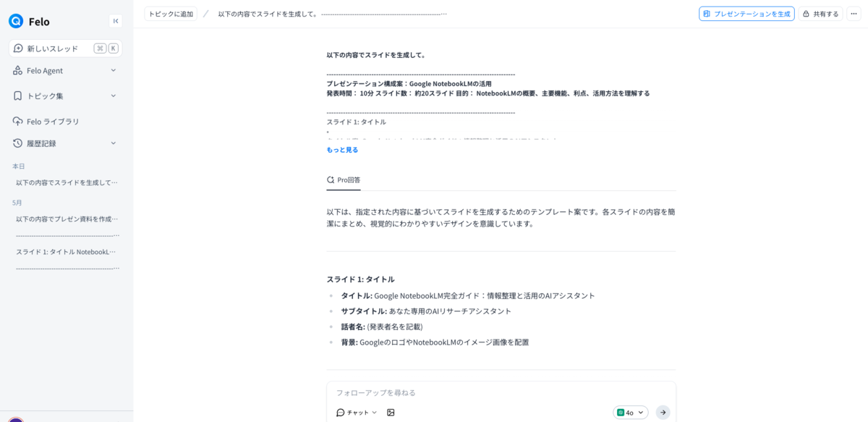Open May thread 以下の内容でプレゼン資料を作成
Image resolution: width=868 pixels, height=422 pixels.
67,219
